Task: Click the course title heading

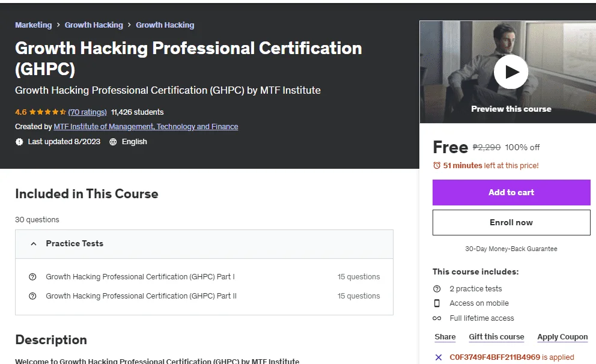Action: (x=189, y=58)
